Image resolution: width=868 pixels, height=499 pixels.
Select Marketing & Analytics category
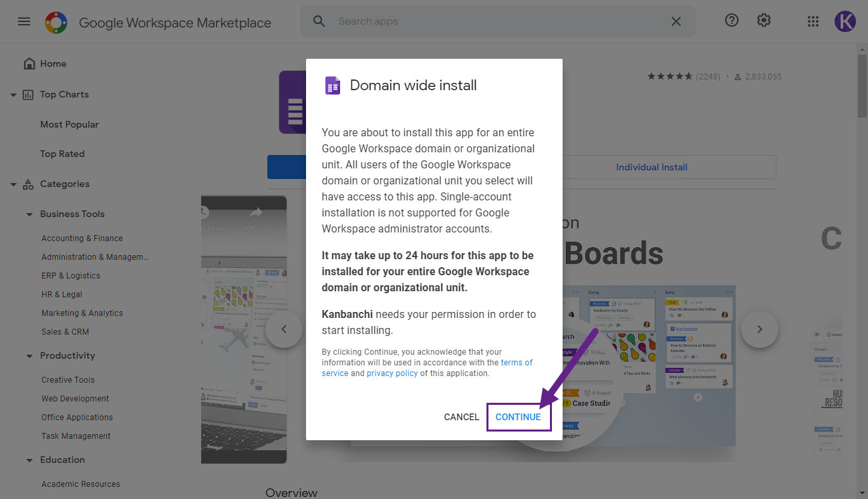82,313
